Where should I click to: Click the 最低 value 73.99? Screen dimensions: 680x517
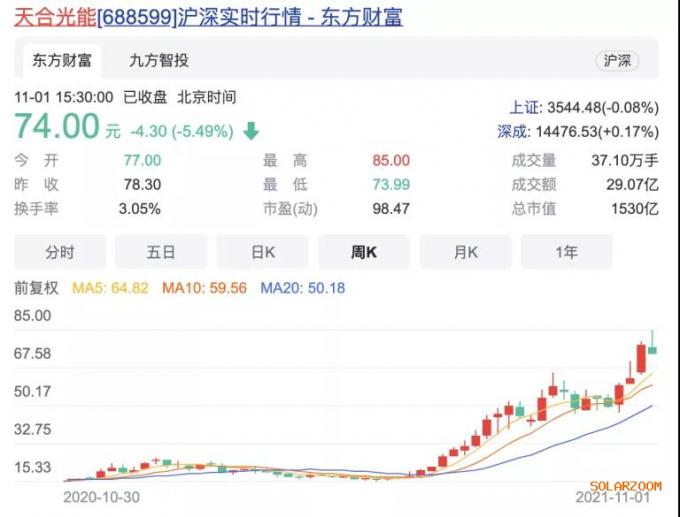pyautogui.click(x=391, y=184)
